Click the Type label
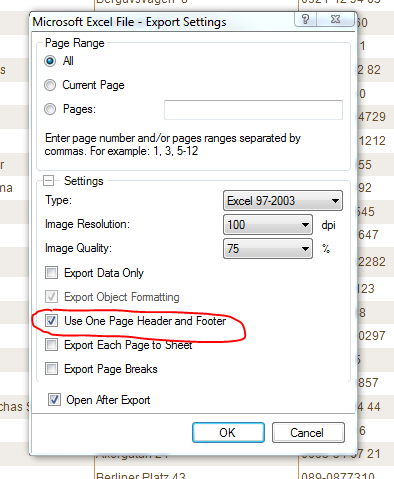394x479 pixels. pos(58,200)
